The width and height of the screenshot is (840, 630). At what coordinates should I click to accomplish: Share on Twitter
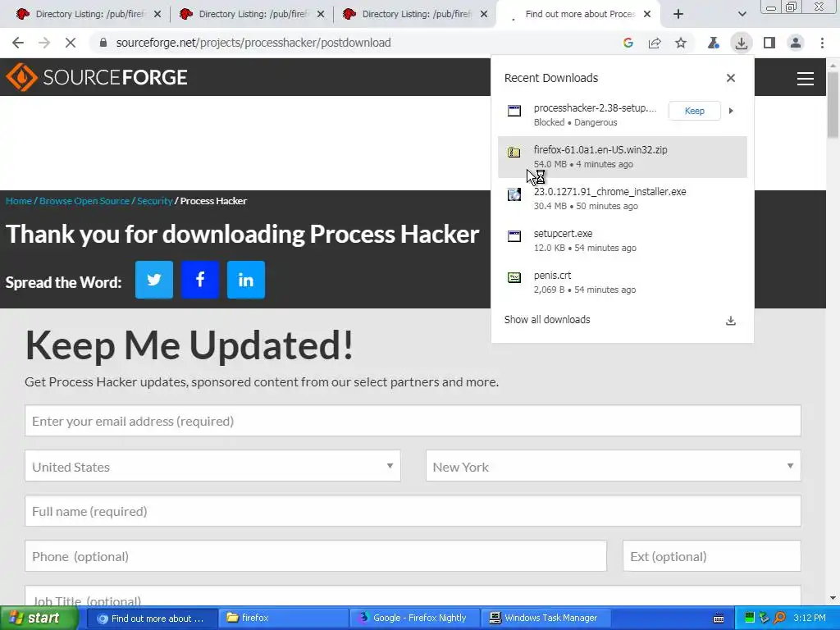[x=154, y=280]
